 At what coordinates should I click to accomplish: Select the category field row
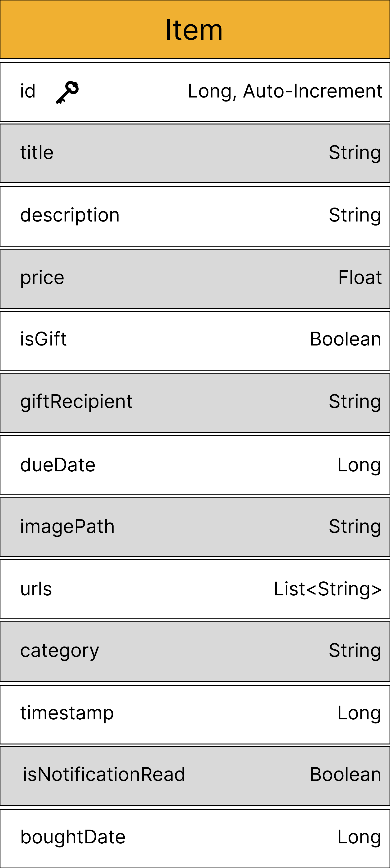pyautogui.click(x=195, y=651)
